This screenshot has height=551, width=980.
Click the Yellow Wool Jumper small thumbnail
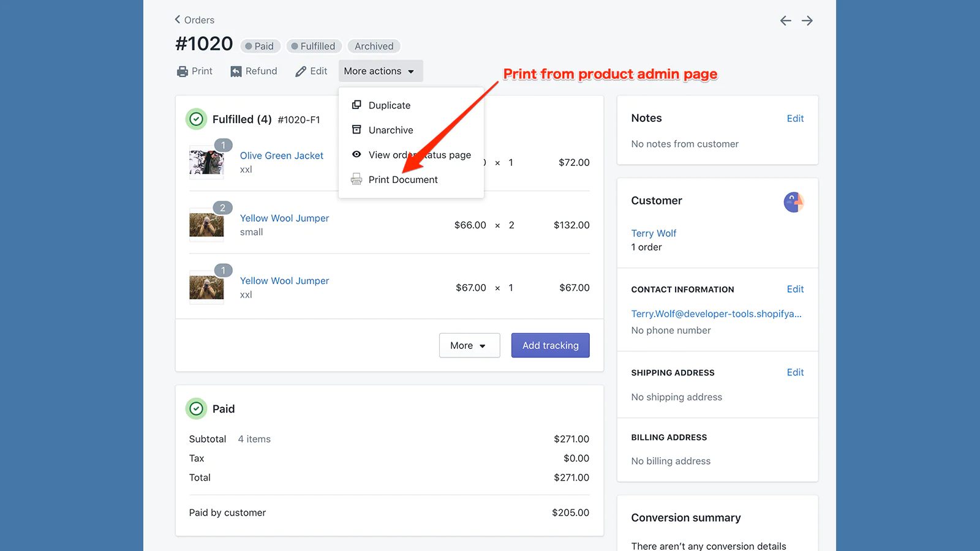coord(206,225)
